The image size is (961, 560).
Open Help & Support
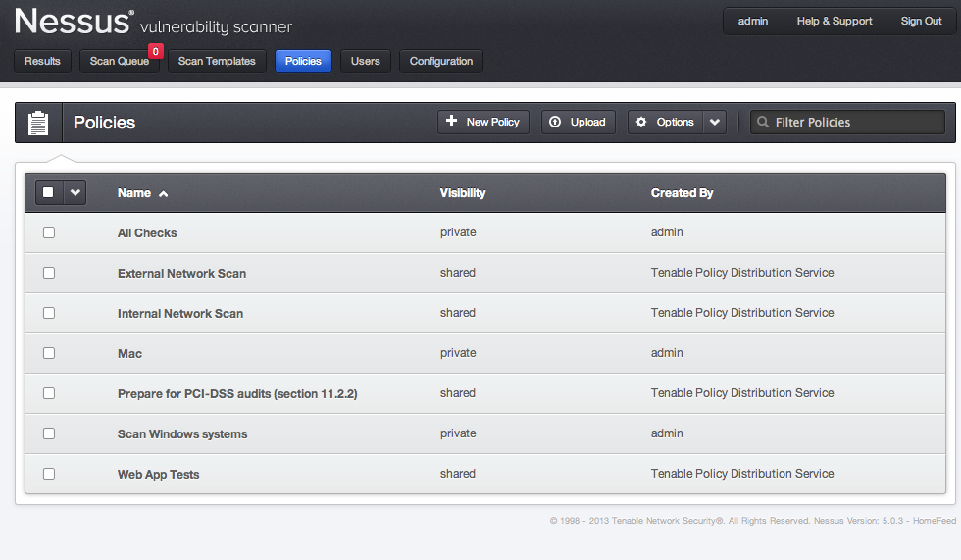tap(835, 21)
